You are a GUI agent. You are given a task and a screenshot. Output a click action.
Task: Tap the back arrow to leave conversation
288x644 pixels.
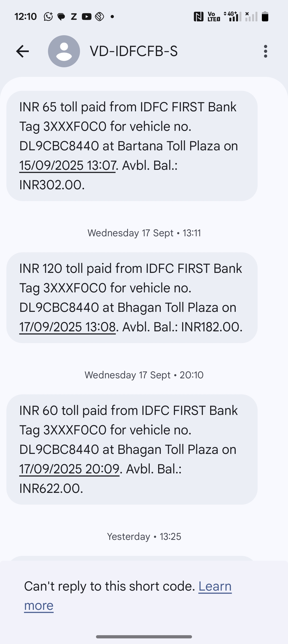coord(22,51)
